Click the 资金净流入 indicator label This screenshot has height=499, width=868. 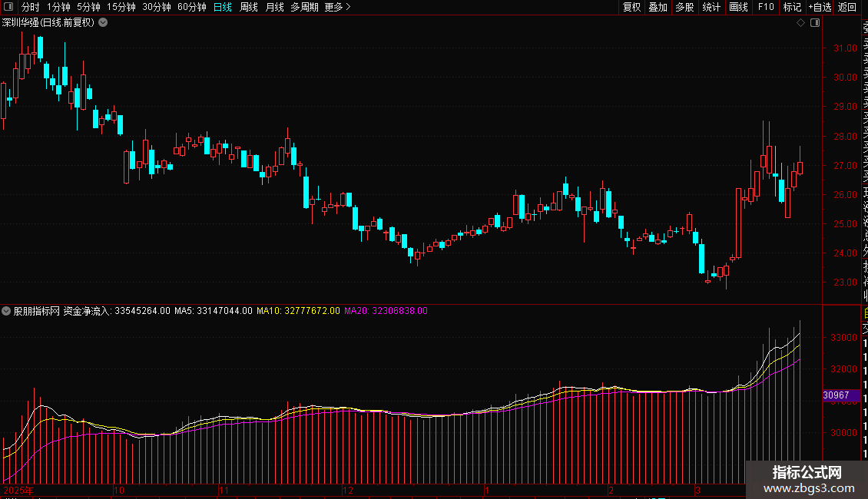(87, 311)
